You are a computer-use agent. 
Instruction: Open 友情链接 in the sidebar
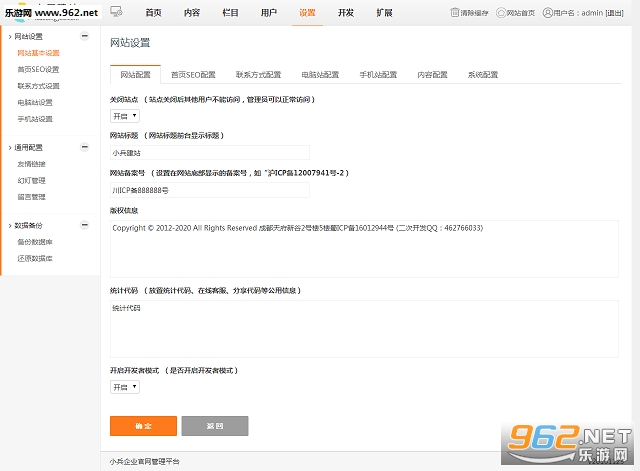[x=31, y=164]
